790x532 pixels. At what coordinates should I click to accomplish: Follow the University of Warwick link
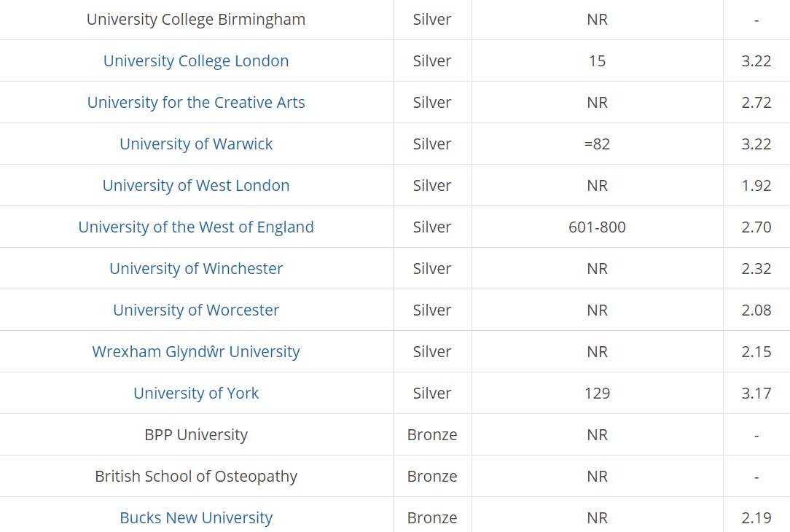pyautogui.click(x=196, y=144)
